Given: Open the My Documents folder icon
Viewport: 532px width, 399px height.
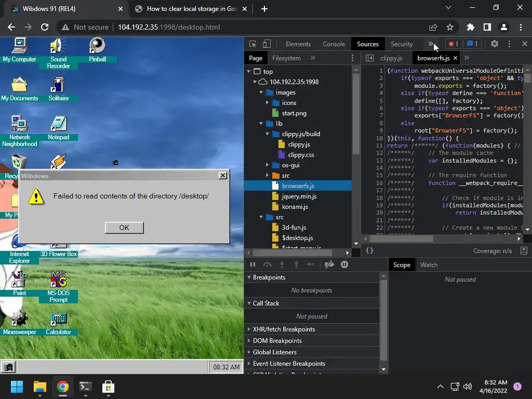Looking at the screenshot, I should coord(19,89).
